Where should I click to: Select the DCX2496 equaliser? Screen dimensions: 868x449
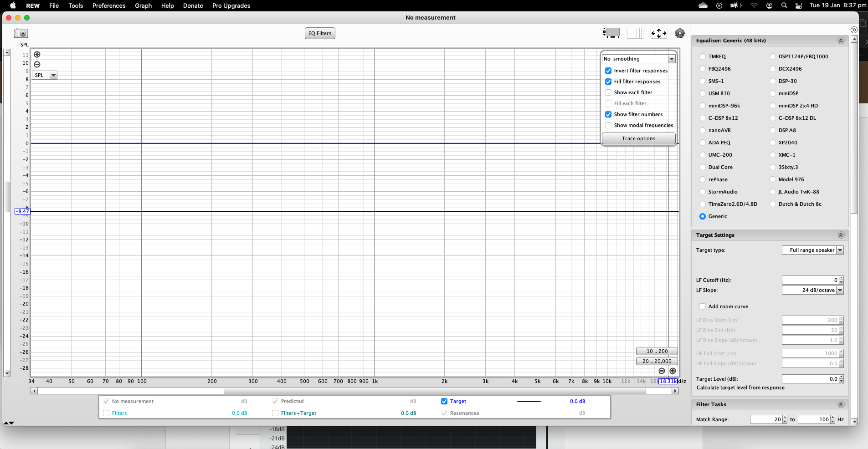click(x=773, y=69)
